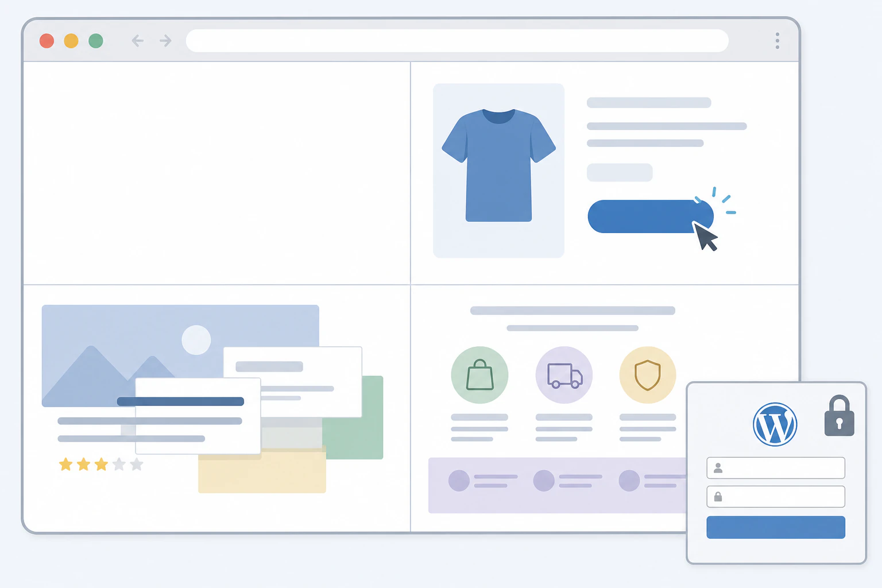
Task: Click the first gold rating star
Action: click(x=65, y=464)
